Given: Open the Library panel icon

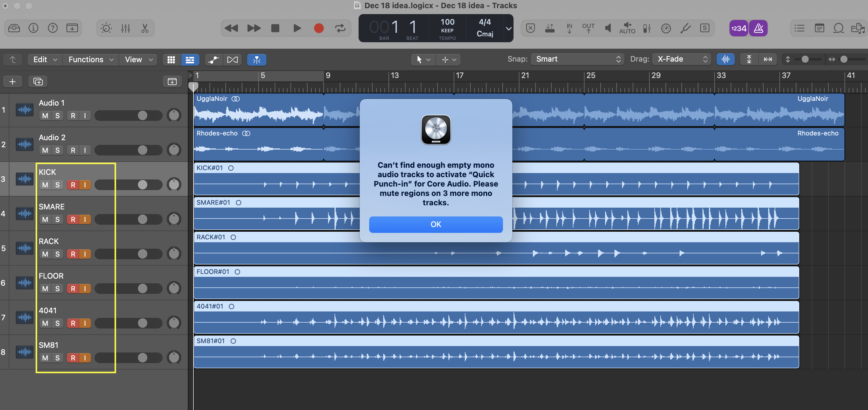Looking at the screenshot, I should (x=14, y=28).
